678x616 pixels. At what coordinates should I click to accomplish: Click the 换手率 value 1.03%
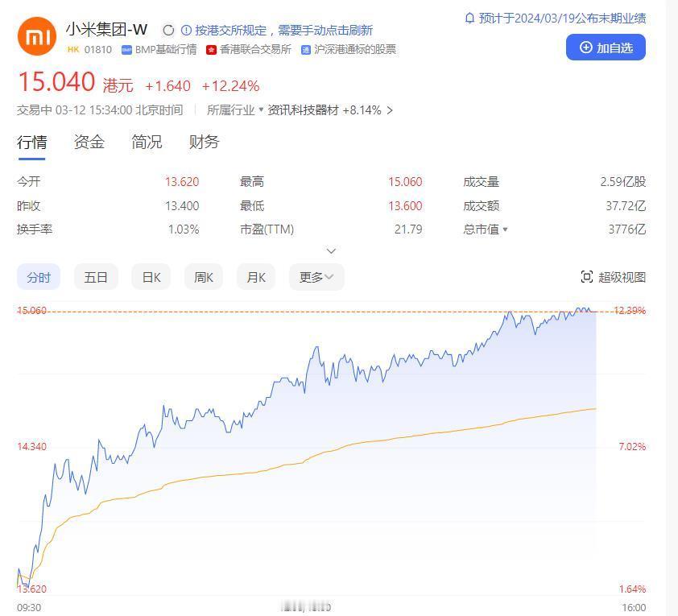click(184, 229)
